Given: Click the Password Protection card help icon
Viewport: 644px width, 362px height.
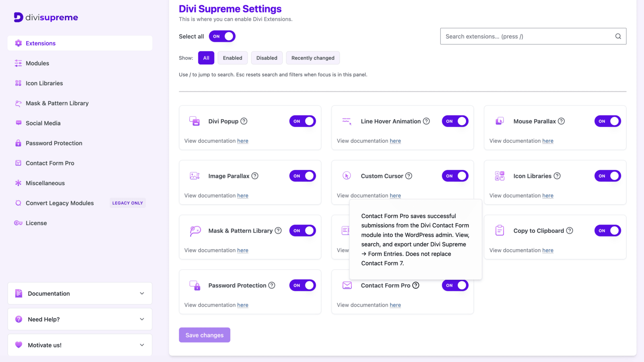Looking at the screenshot, I should 272,285.
